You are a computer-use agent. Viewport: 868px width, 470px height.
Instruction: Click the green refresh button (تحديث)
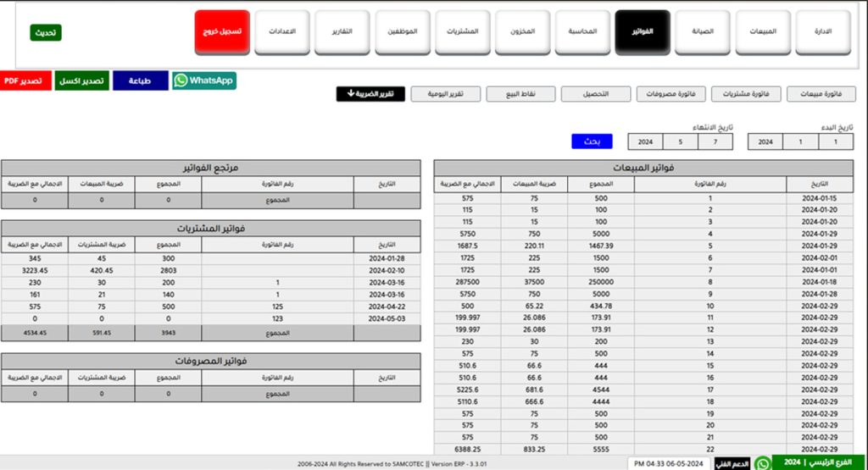[x=46, y=33]
